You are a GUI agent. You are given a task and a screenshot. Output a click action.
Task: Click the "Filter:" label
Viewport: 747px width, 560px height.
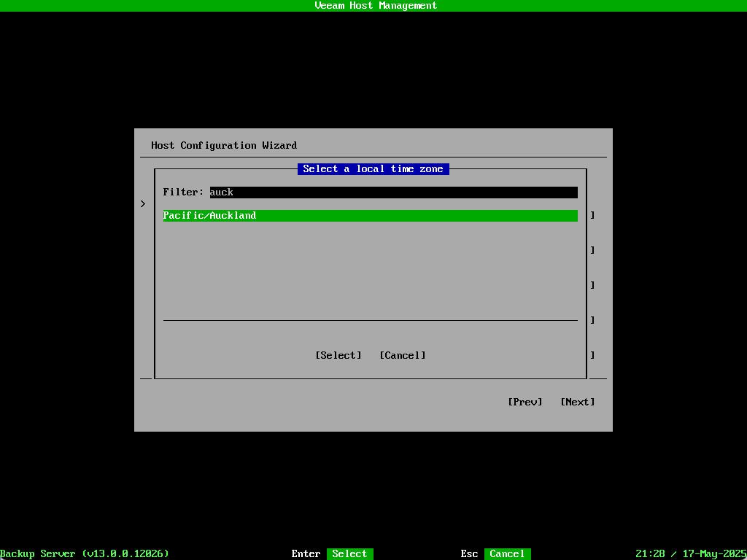tap(183, 192)
